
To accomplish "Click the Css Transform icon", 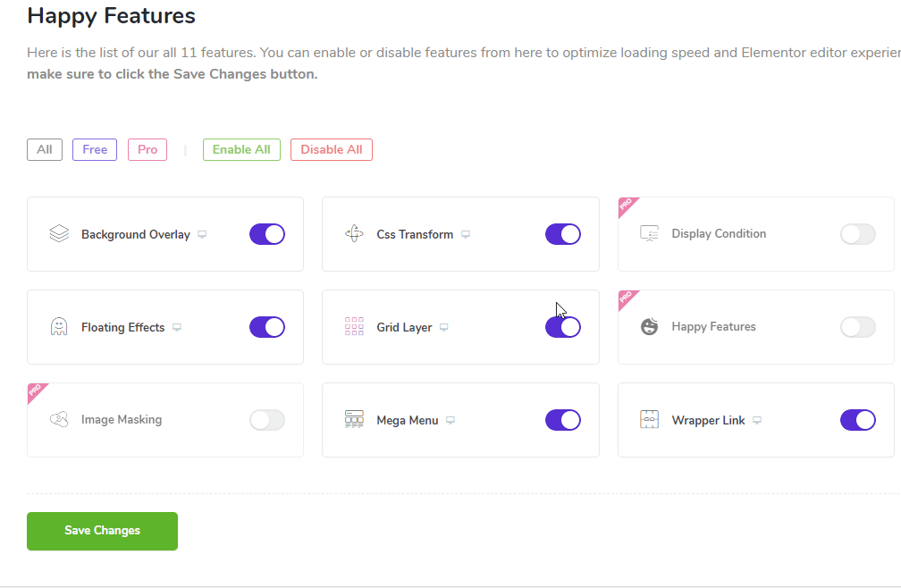I will click(354, 234).
